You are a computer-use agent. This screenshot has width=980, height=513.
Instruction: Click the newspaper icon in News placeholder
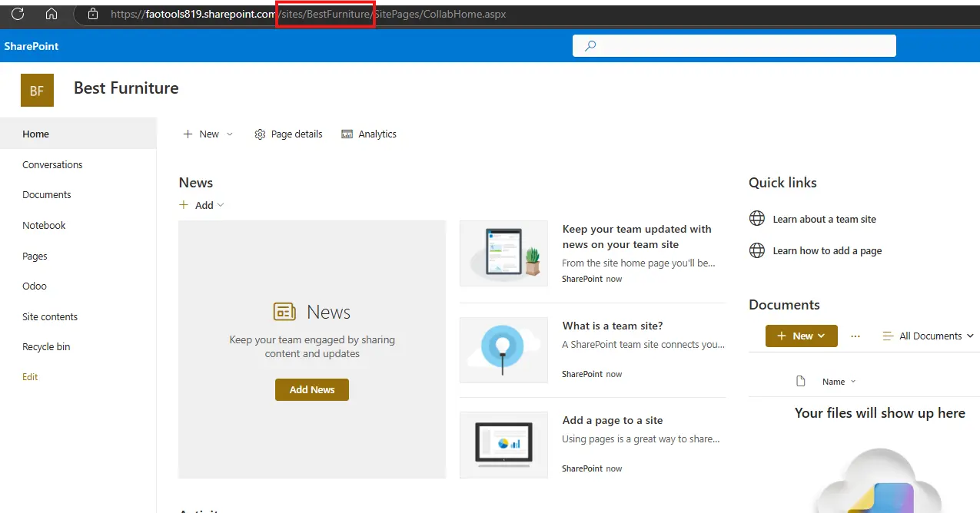click(x=284, y=312)
